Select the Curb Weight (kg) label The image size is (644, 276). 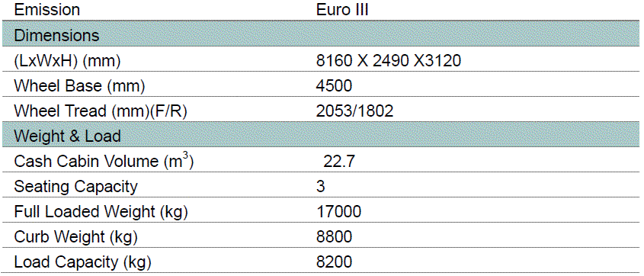pos(75,237)
